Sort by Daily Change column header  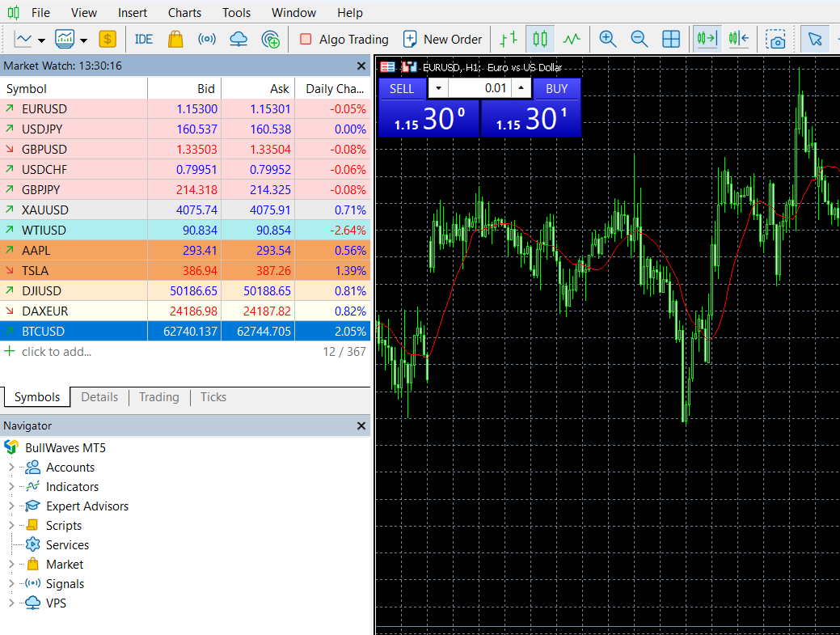[x=332, y=89]
